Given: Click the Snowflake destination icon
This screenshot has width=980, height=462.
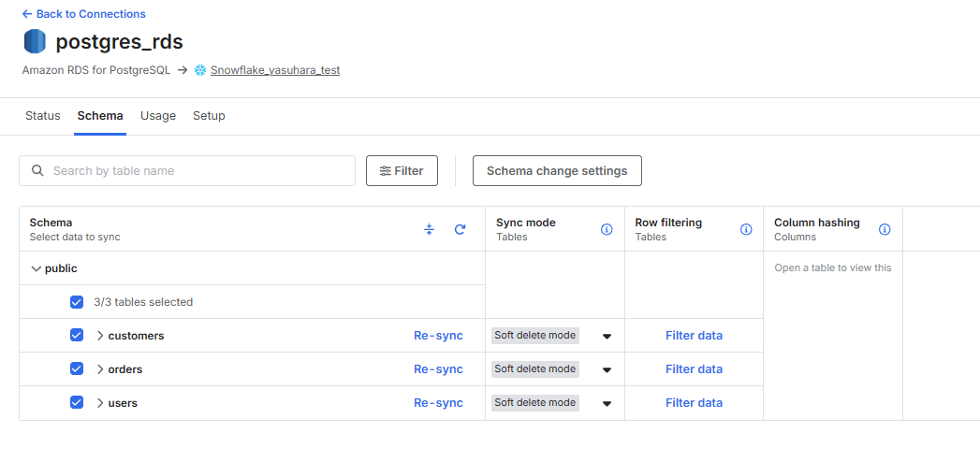Looking at the screenshot, I should [x=200, y=70].
